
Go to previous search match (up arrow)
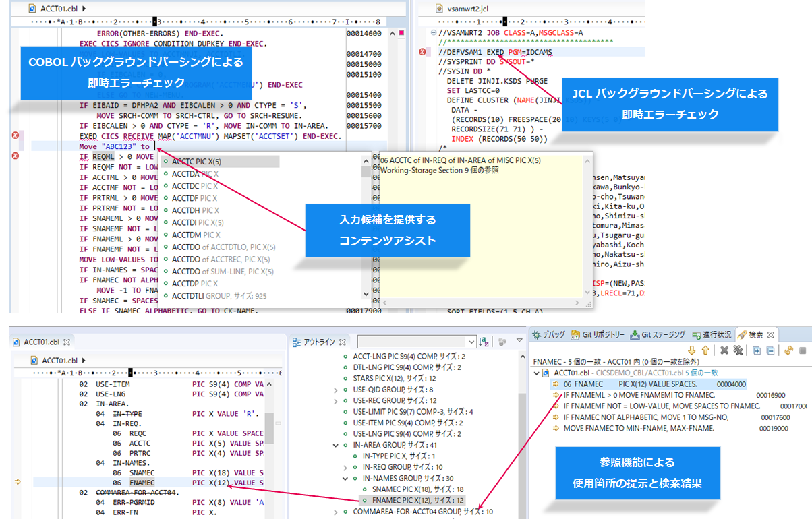click(x=705, y=350)
